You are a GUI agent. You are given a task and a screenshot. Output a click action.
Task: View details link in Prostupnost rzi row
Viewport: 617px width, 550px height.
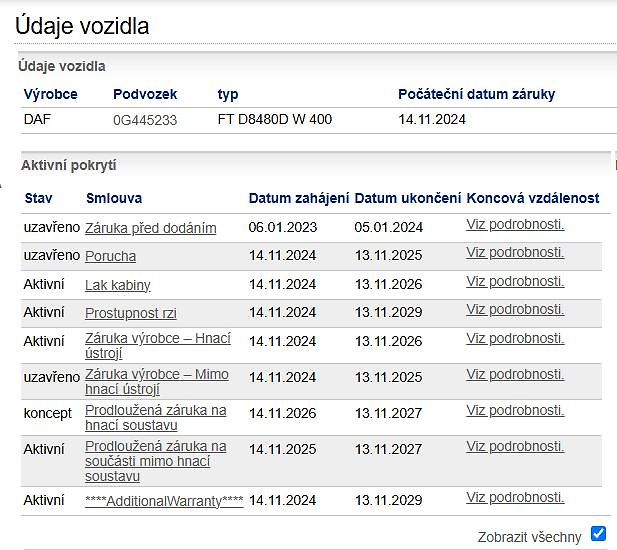[515, 309]
